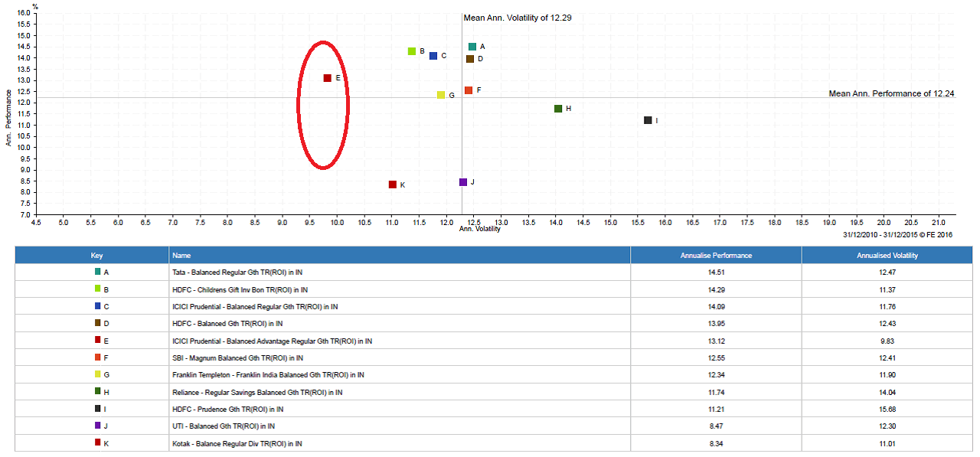980x457 pixels.
Task: Select the purple marker J on the chart
Action: pyautogui.click(x=463, y=182)
